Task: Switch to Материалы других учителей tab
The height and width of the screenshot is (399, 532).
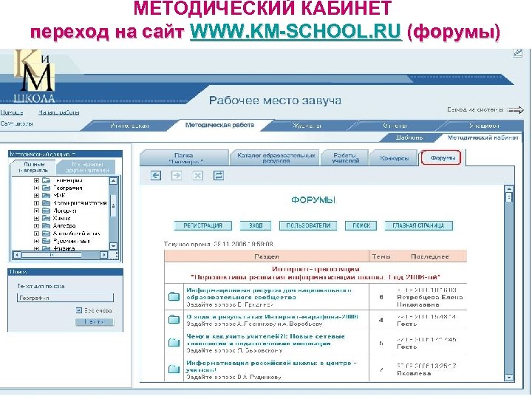Action: coord(86,167)
